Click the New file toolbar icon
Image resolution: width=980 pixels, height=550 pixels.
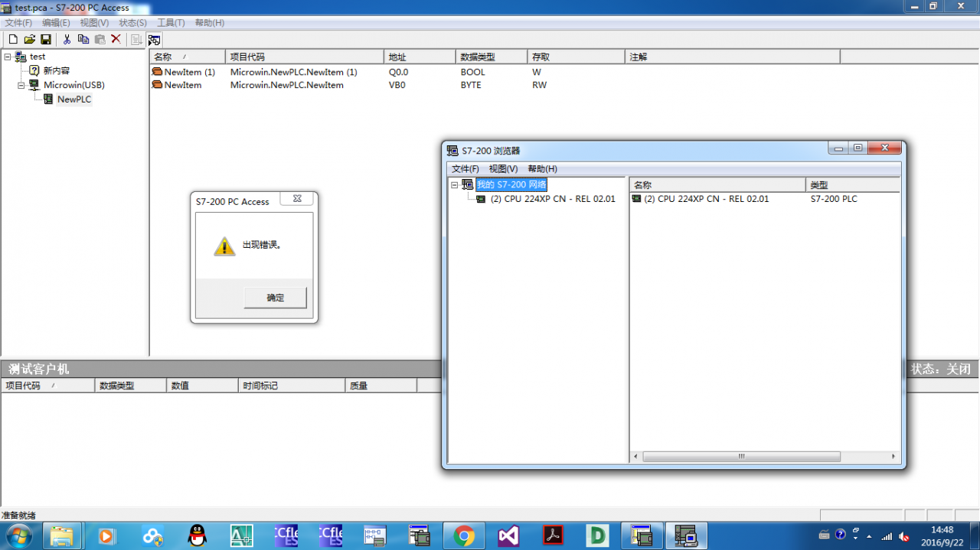pos(13,39)
